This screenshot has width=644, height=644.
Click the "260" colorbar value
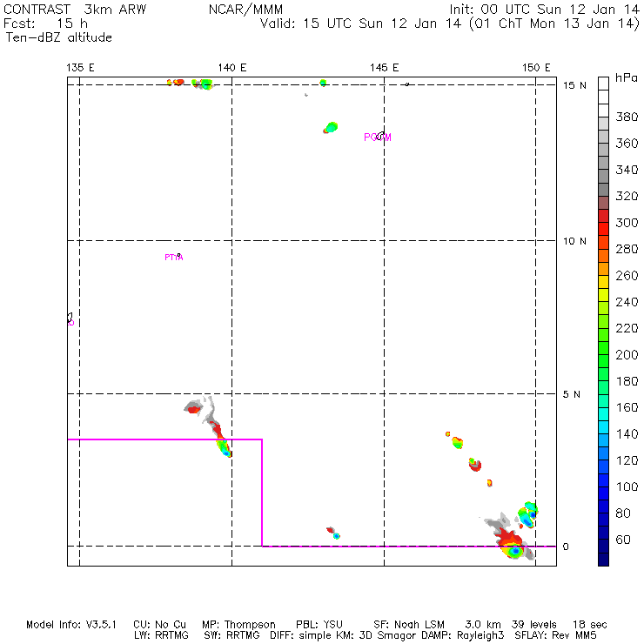[x=627, y=276]
